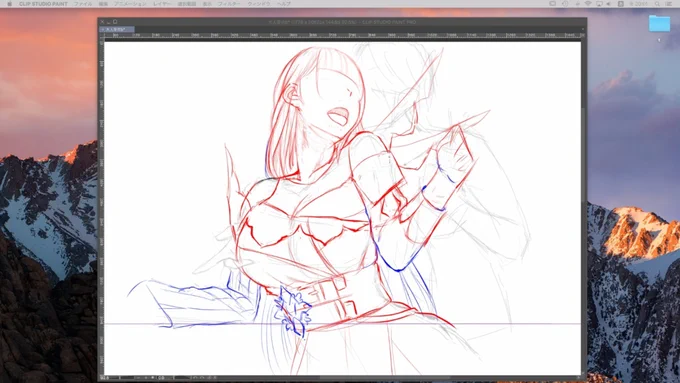Screen dimensions: 680x383
Task: Open the CLIP STUDIO PAINT application menu
Action: coord(43,3)
